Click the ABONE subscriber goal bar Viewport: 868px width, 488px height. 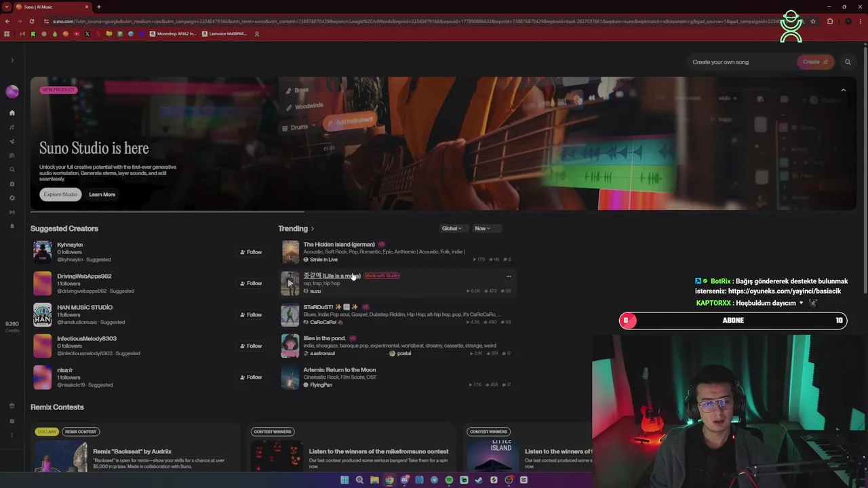coord(733,321)
